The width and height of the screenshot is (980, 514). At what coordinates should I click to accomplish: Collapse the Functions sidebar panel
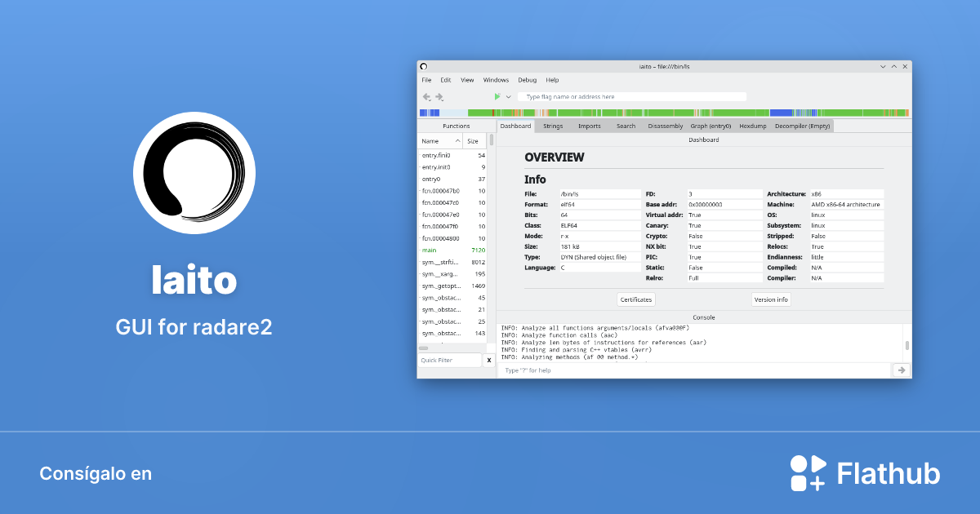[456, 126]
